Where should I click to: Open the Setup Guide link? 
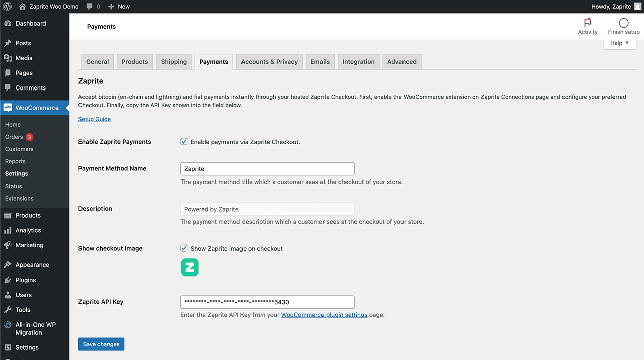tap(95, 119)
